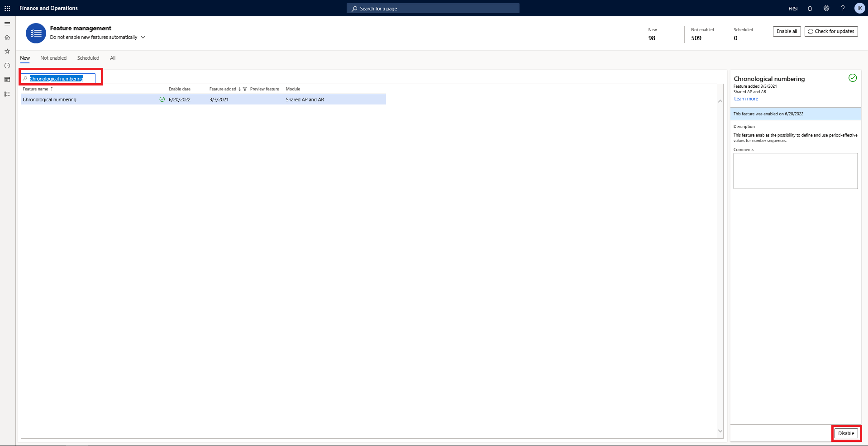Click the Disable button

coord(846,433)
